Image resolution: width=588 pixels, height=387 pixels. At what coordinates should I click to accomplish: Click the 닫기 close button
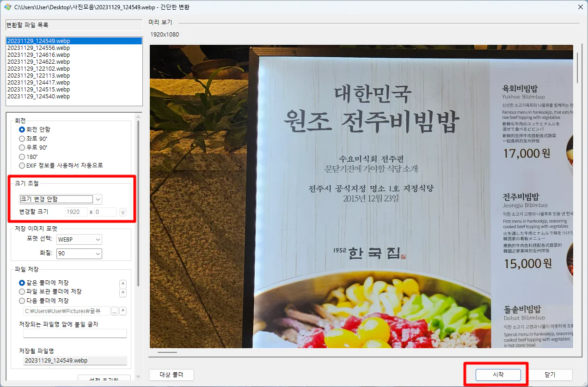[x=550, y=375]
